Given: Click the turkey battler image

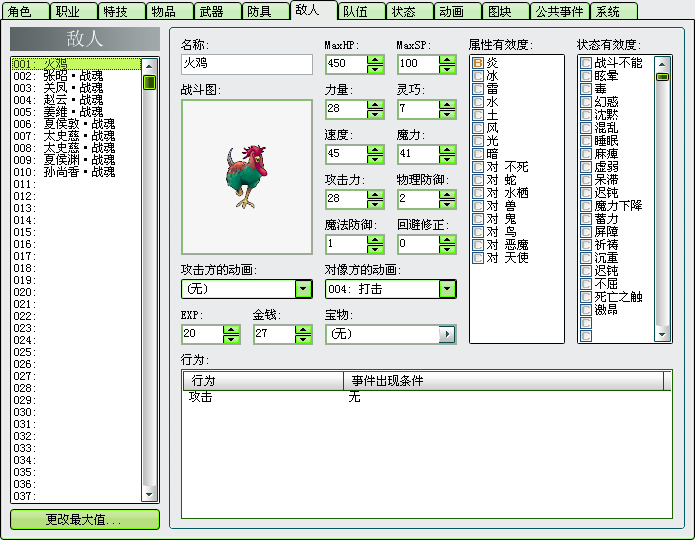Looking at the screenshot, I should [247, 176].
